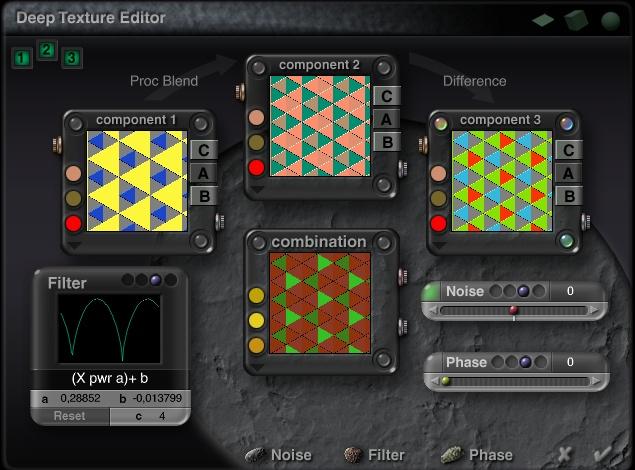
Task: Click the Phase slider handle
Action: pyautogui.click(x=445, y=381)
